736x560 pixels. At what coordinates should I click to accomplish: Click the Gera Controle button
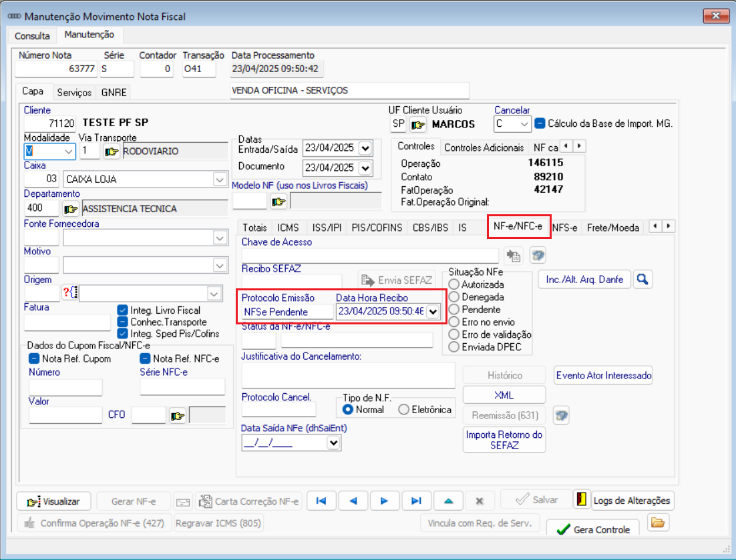click(x=592, y=529)
